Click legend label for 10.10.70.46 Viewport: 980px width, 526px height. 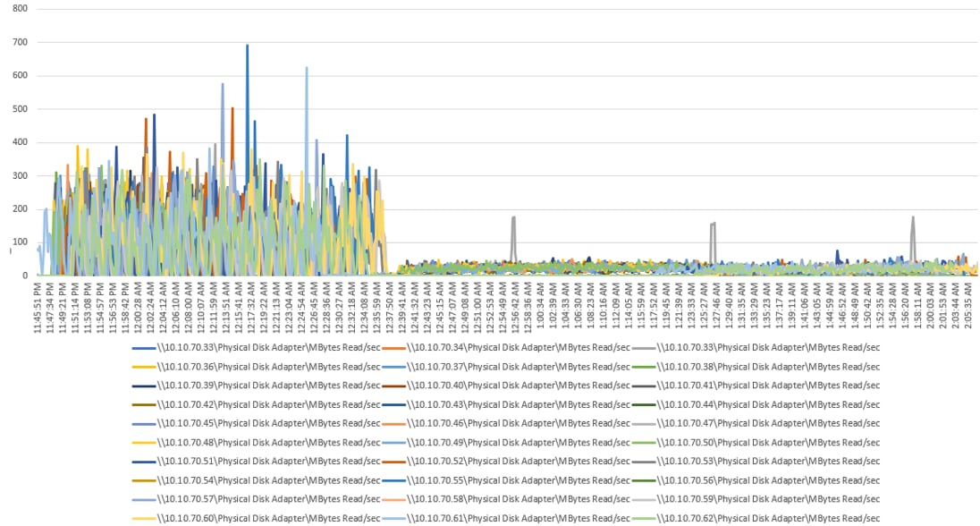(519, 423)
